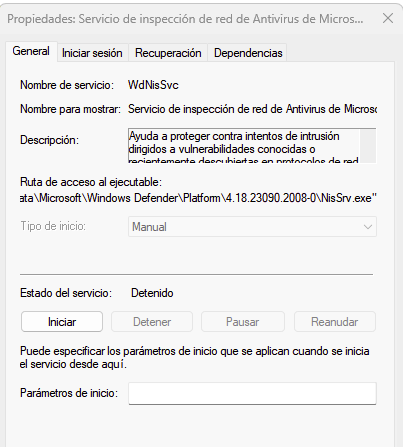403x447 pixels.
Task: Click the disabled Detener button
Action: (x=152, y=322)
